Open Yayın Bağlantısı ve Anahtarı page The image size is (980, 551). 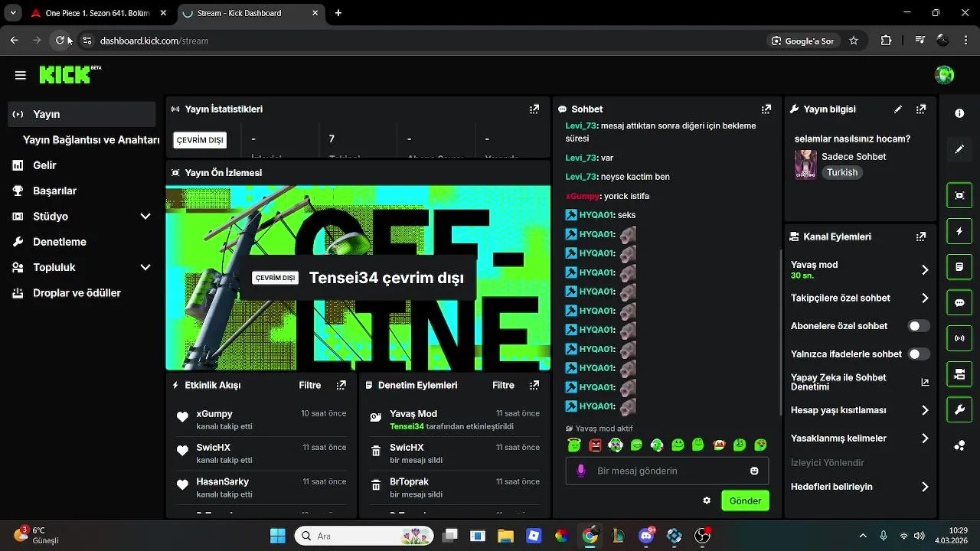click(91, 140)
